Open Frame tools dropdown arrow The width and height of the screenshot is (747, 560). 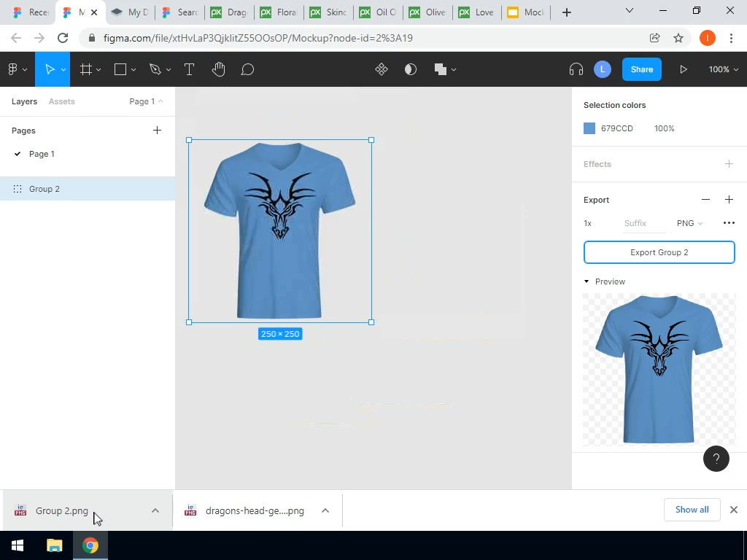(x=98, y=70)
